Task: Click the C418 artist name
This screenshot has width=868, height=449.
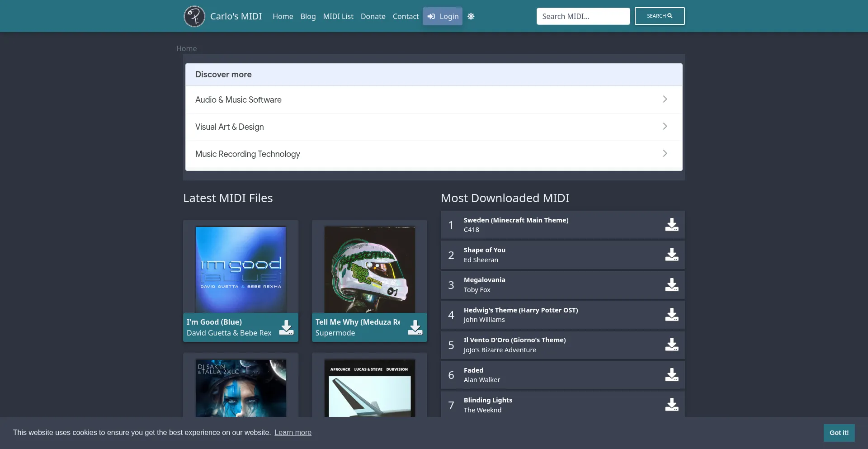Action: [472, 230]
